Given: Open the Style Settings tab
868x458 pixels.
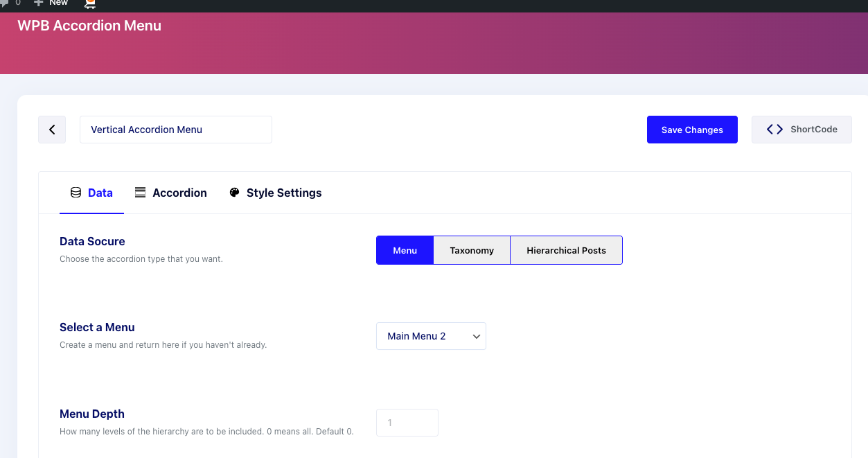Looking at the screenshot, I should (275, 193).
